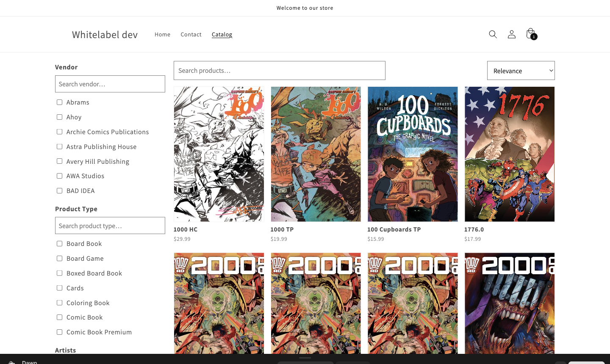The image size is (610, 364).
Task: Click the Vendor filter heading
Action: pyautogui.click(x=67, y=67)
